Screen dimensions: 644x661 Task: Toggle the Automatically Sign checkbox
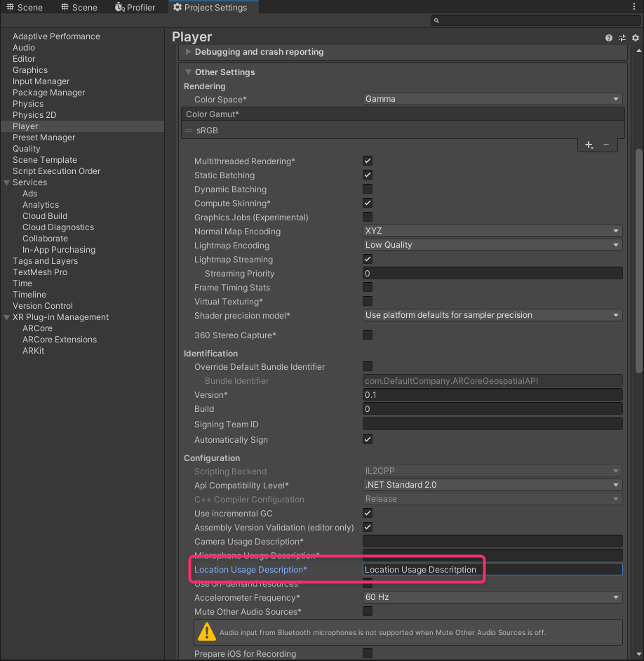coord(368,440)
